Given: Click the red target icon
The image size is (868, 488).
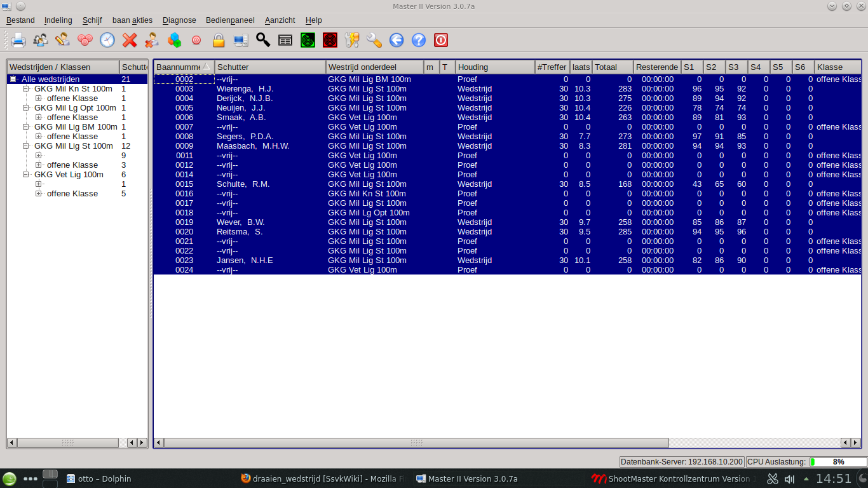Looking at the screenshot, I should pos(330,41).
